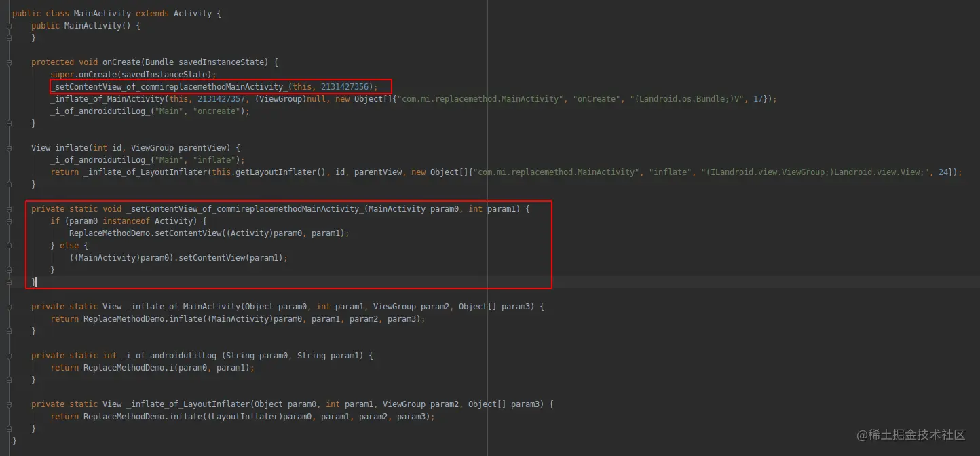The width and height of the screenshot is (980, 456).
Task: Place caret at closing brace of _setContentView method
Action: pos(34,282)
